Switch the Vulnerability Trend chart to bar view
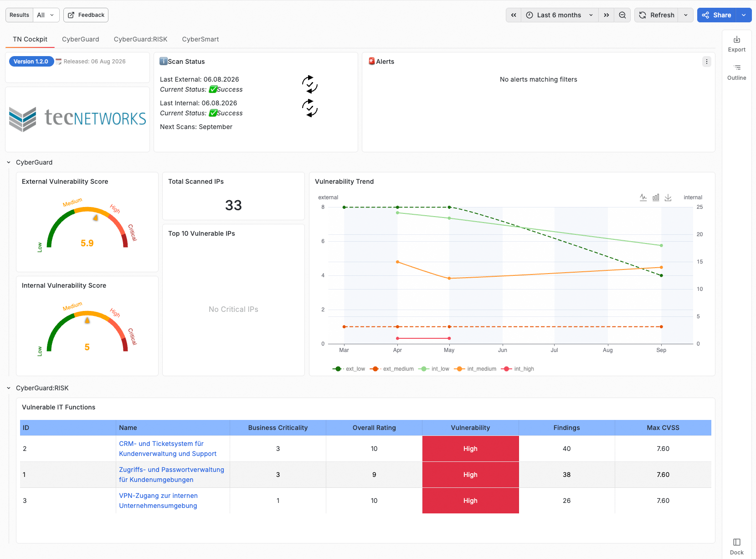The image size is (756, 559). click(x=656, y=197)
